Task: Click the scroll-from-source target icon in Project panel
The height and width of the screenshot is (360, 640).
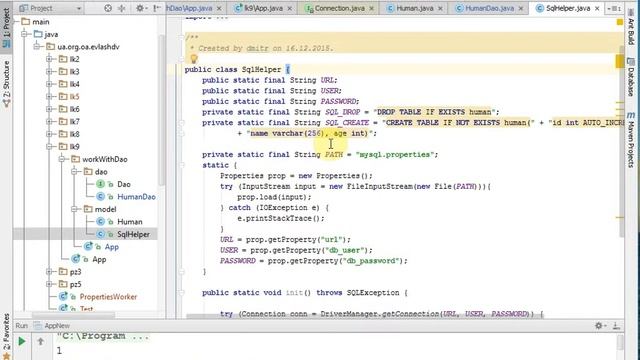Action: pos(108,8)
